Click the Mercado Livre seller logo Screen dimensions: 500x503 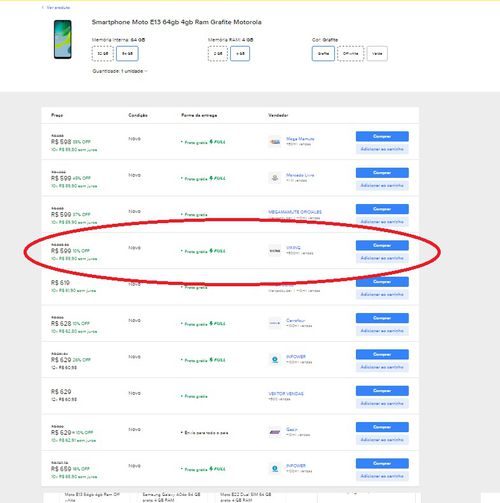275,178
